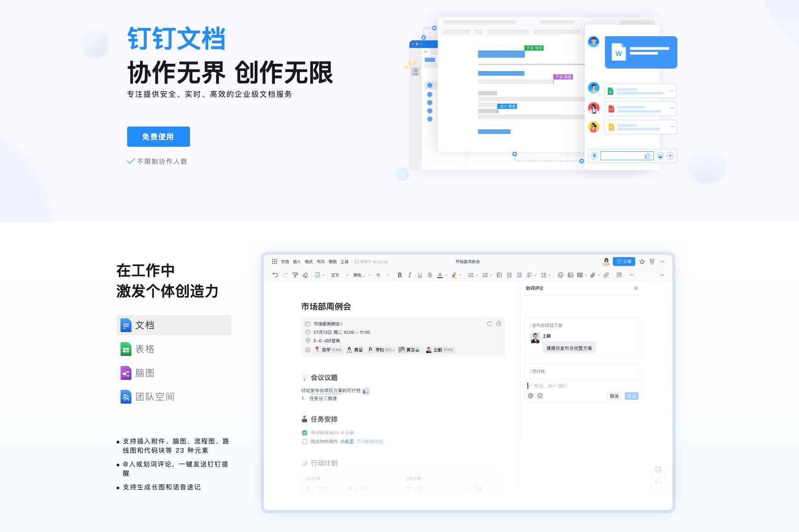
Task: Click the redo arrow icon
Action: pos(285,275)
